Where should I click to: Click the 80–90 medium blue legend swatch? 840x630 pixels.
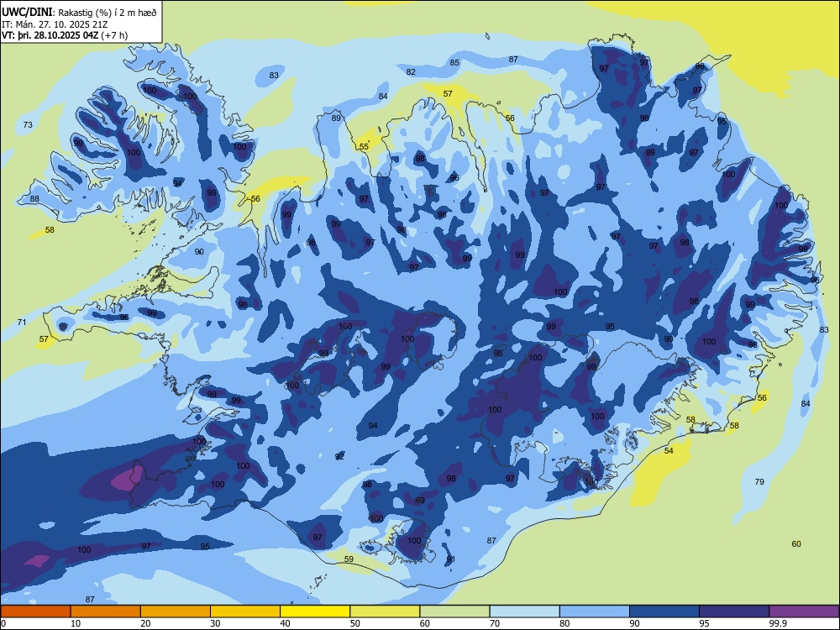[595, 612]
